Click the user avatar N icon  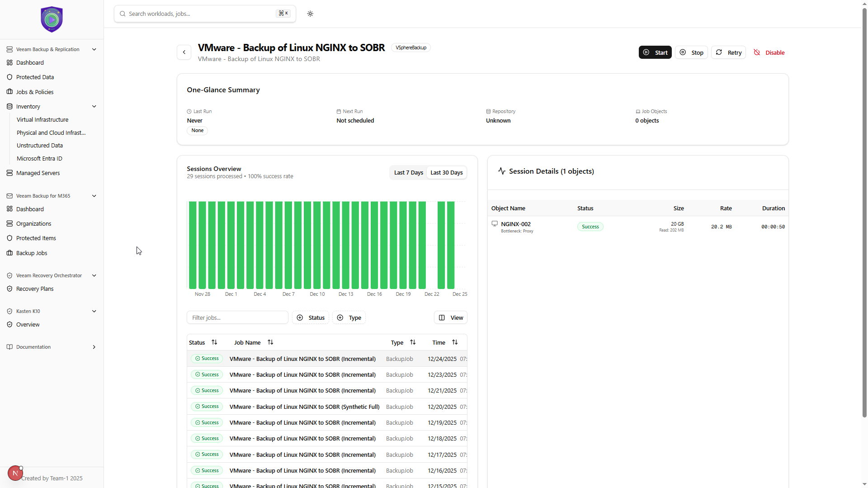coord(15,473)
